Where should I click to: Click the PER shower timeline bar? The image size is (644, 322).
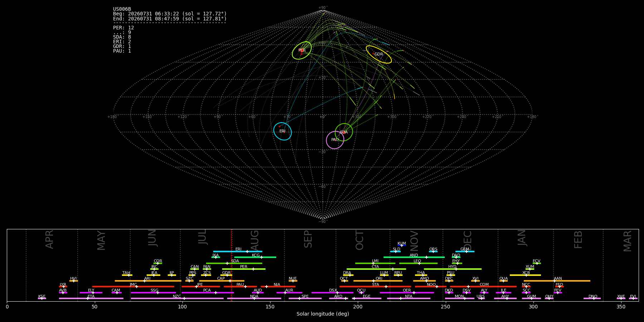coord(244,269)
